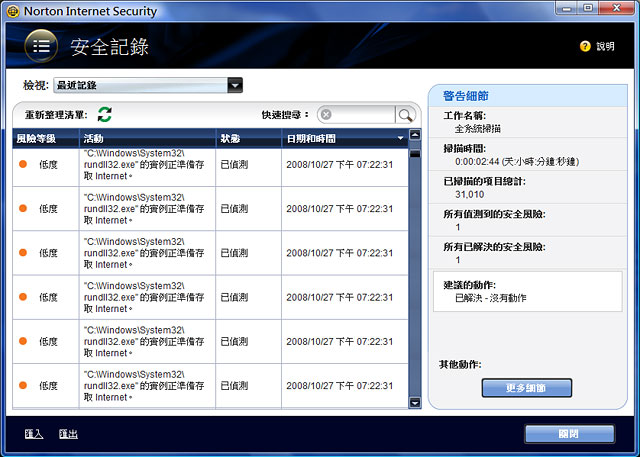Click the 日期和時間 column header
Screen dimensions: 640x457
(x=345, y=139)
